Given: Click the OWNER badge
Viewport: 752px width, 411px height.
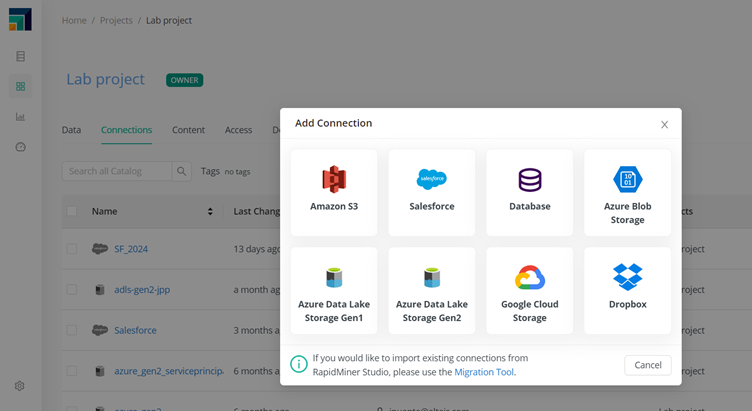Looking at the screenshot, I should 185,80.
